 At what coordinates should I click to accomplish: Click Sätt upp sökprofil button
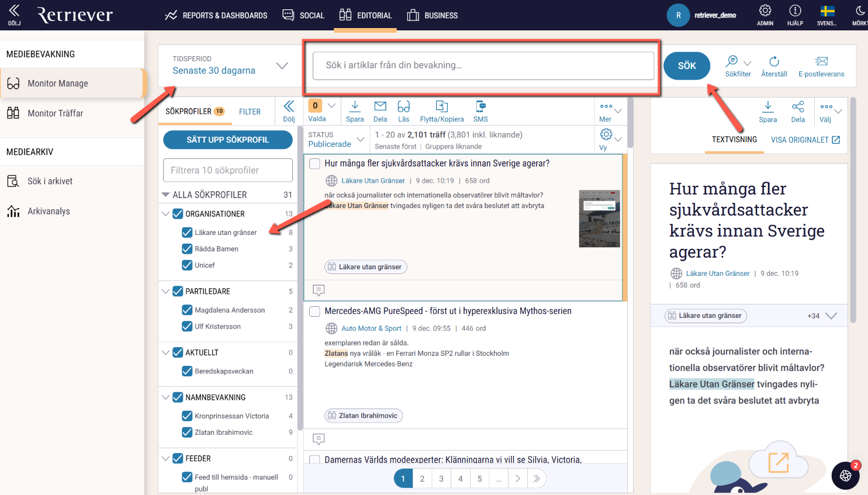[x=228, y=140]
